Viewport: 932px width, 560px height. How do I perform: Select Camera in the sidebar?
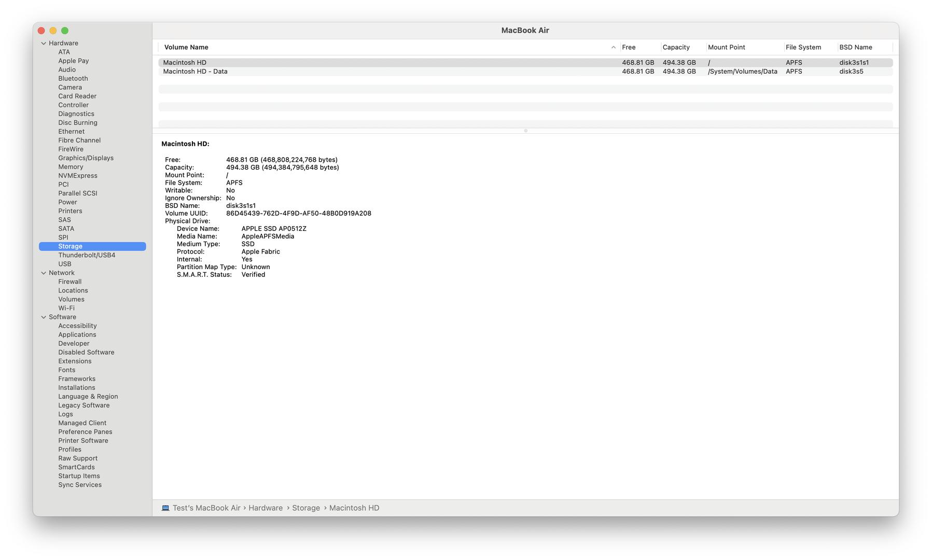tap(70, 88)
